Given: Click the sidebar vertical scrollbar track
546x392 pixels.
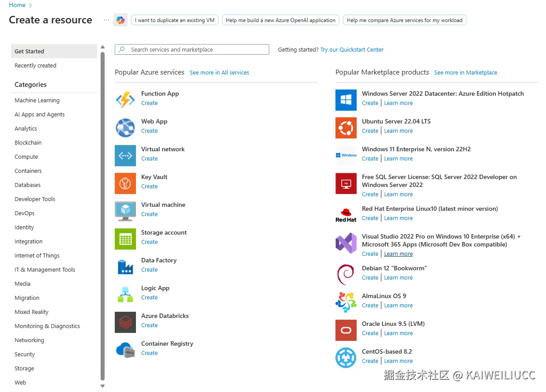Looking at the screenshot, I should pos(103,216).
